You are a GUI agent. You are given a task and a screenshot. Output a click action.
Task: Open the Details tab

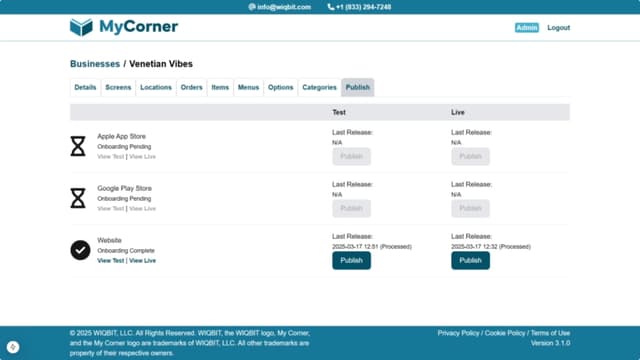[x=85, y=87]
